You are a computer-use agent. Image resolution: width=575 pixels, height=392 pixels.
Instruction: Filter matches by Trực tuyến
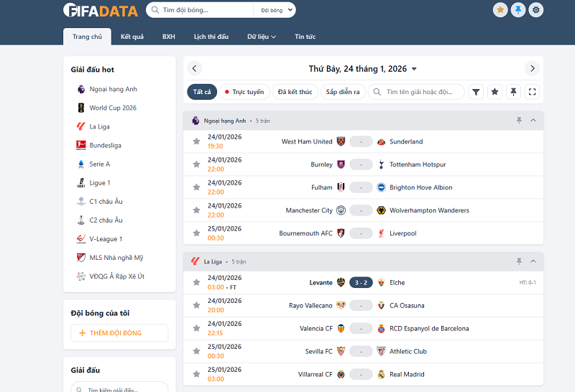244,92
